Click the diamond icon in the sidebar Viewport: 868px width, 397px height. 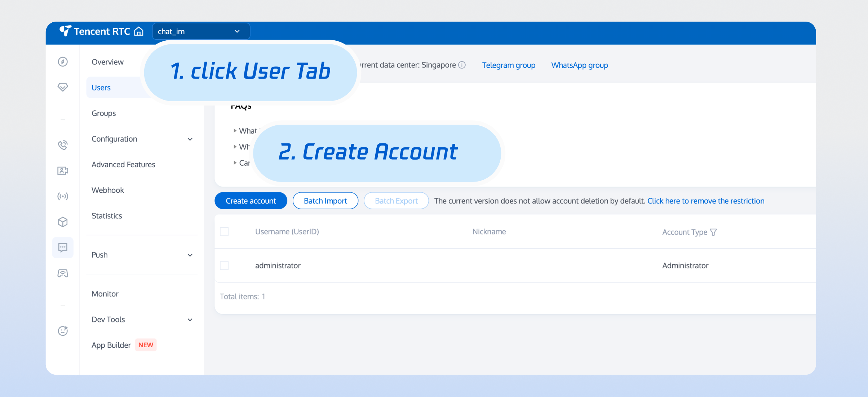pyautogui.click(x=63, y=87)
